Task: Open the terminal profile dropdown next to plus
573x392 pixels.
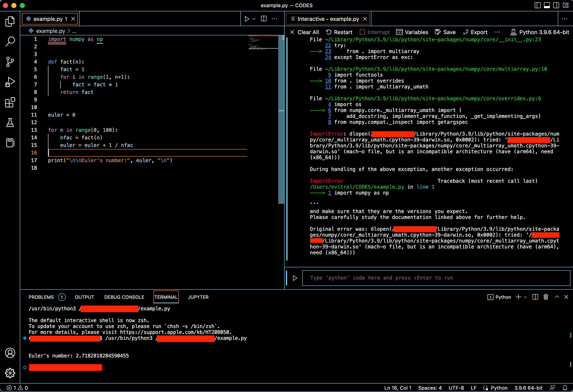Action: (525, 297)
